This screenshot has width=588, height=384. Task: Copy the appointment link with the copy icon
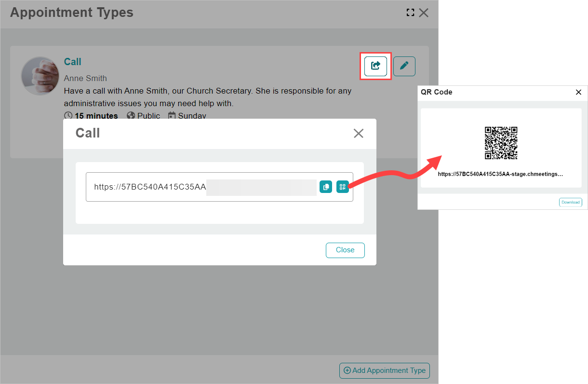click(x=326, y=187)
